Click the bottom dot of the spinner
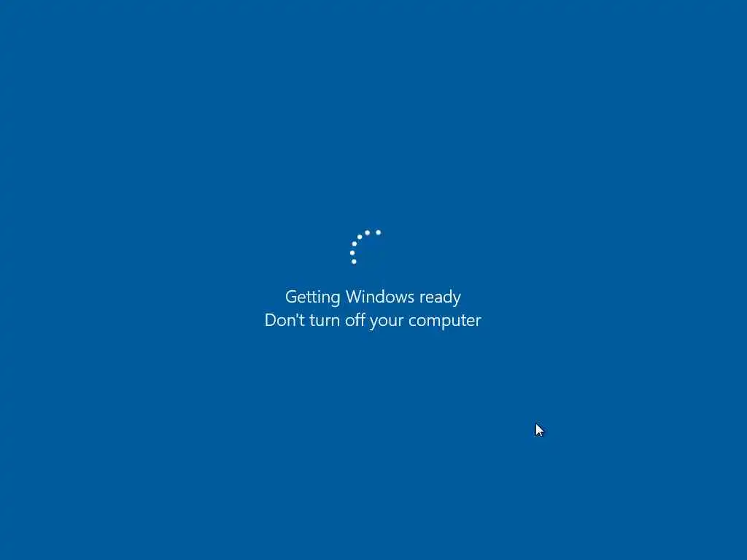 354,262
